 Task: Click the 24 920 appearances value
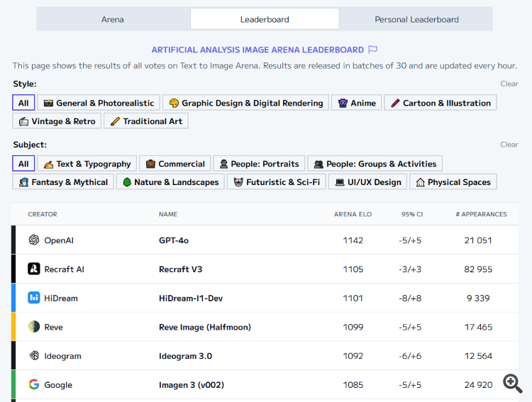(x=478, y=385)
